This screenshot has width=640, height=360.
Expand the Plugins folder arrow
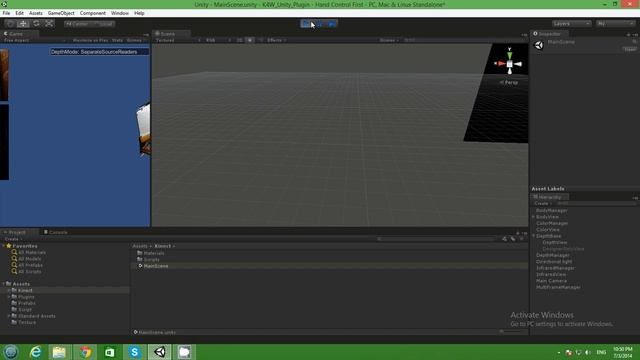tap(9, 297)
